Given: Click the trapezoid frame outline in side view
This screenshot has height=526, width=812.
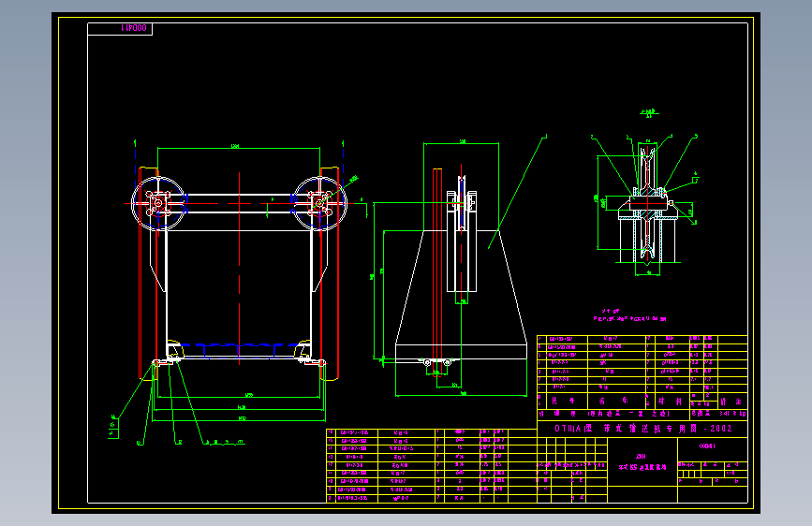Looking at the screenshot, I should coord(461,295).
